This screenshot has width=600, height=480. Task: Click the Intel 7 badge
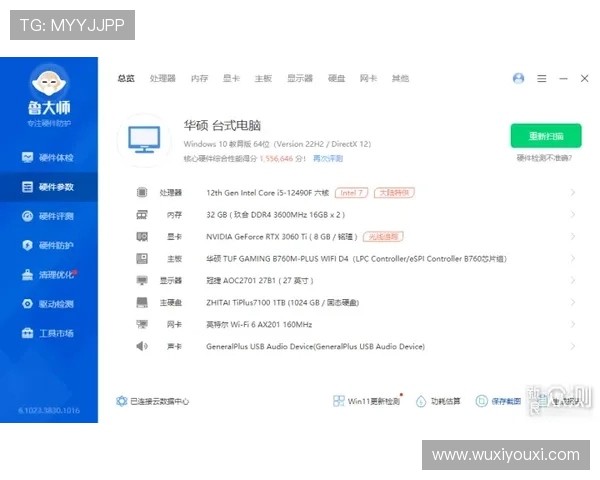(x=351, y=193)
